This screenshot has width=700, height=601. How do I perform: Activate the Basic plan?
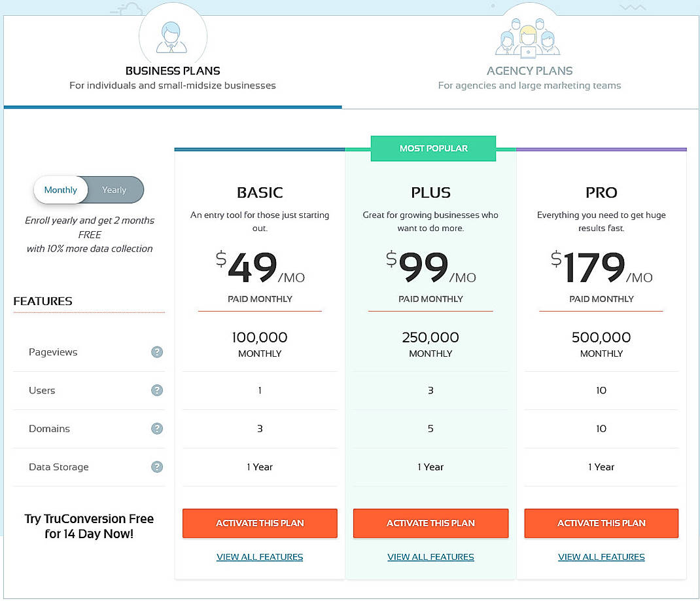[x=260, y=523]
